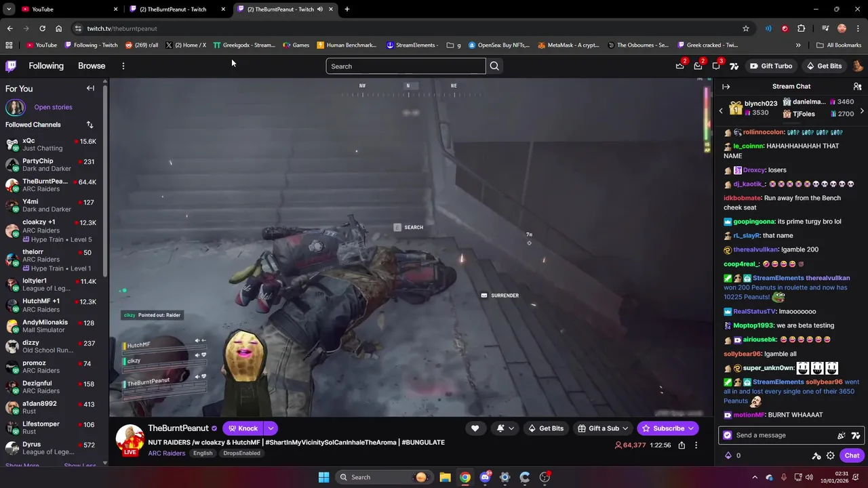This screenshot has height=488, width=868.
Task: Open Knock dropdown arrow
Action: [271, 428]
